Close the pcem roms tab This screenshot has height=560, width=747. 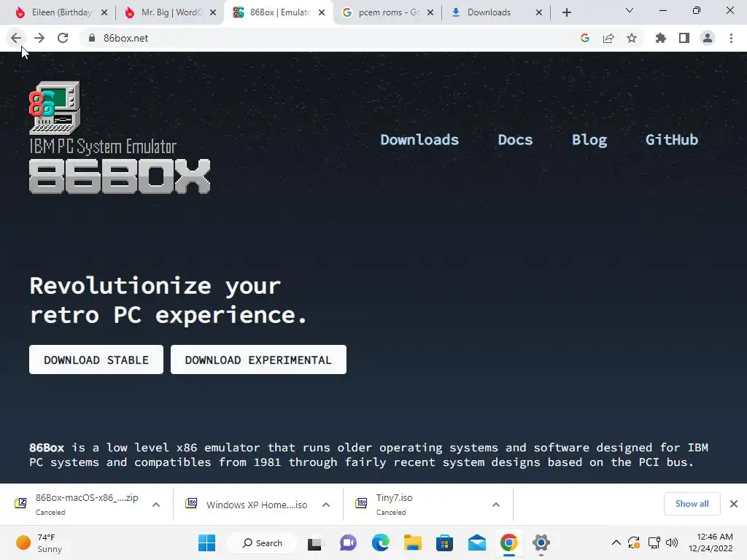click(430, 12)
